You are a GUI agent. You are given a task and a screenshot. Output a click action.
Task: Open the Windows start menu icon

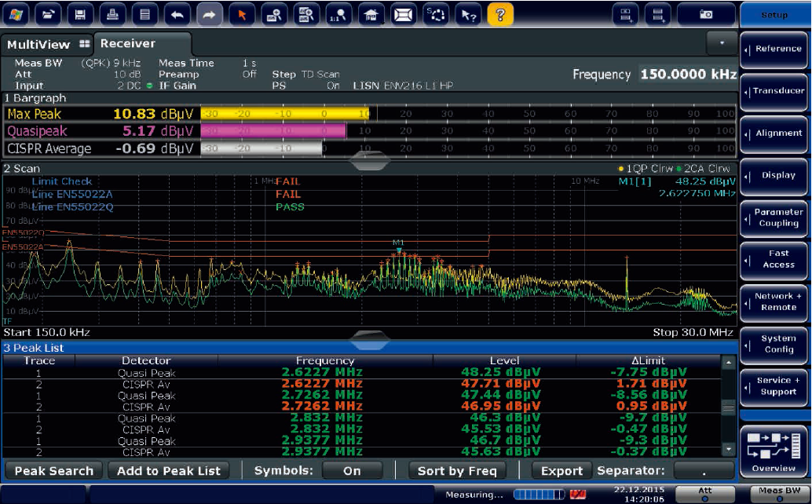coord(16,14)
